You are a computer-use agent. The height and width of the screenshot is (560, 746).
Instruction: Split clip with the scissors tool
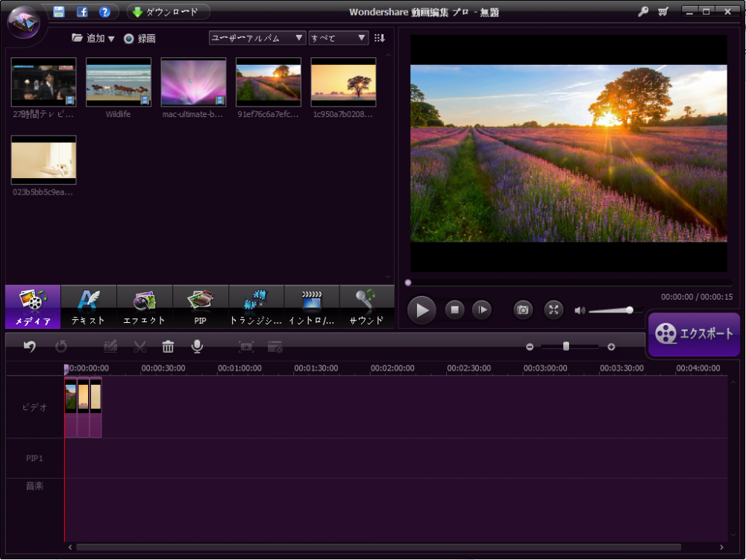point(139,346)
